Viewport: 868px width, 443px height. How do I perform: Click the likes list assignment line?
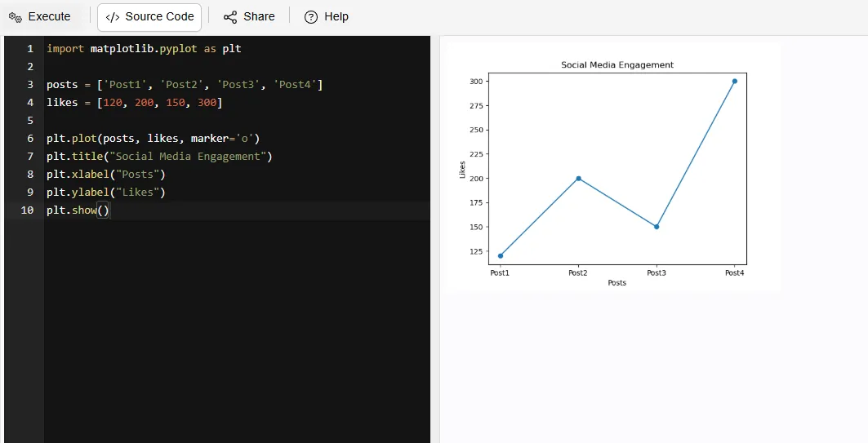pos(135,102)
